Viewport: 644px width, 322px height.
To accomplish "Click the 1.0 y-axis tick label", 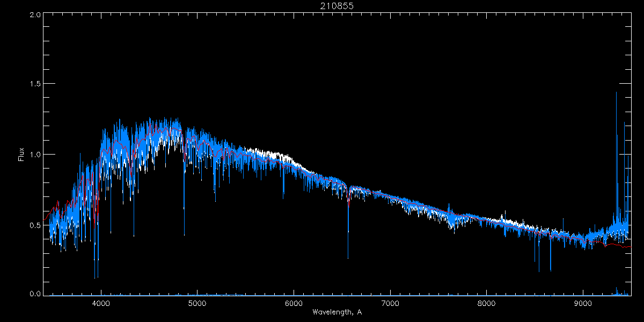I will click(35, 155).
